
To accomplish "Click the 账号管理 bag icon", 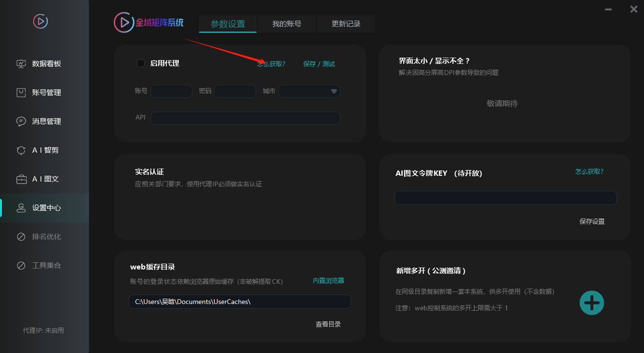I will point(21,93).
